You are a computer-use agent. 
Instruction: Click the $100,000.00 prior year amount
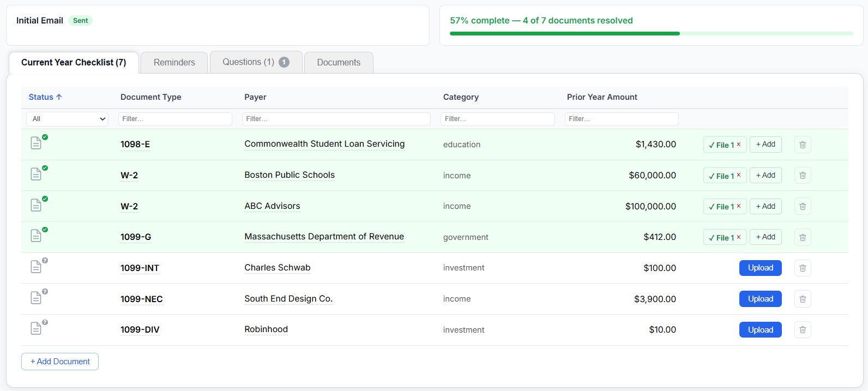click(650, 206)
